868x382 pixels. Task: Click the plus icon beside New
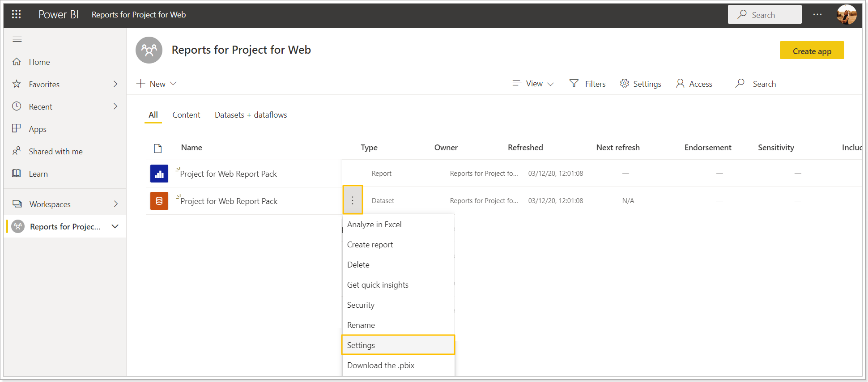click(141, 83)
